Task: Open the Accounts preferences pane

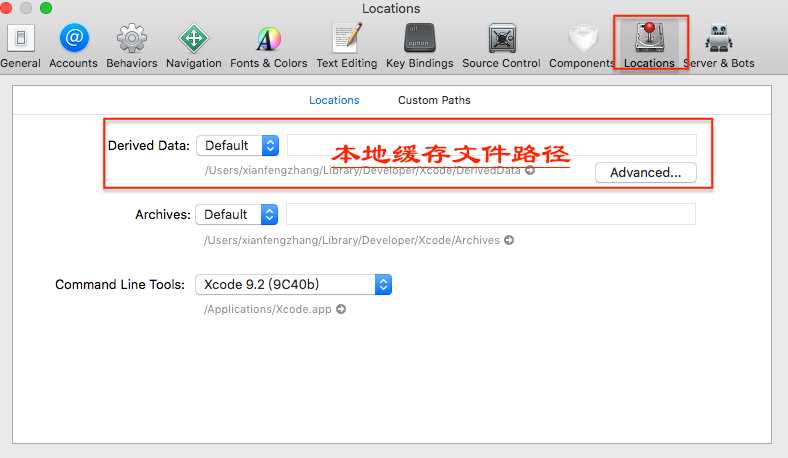Action: pyautogui.click(x=73, y=46)
